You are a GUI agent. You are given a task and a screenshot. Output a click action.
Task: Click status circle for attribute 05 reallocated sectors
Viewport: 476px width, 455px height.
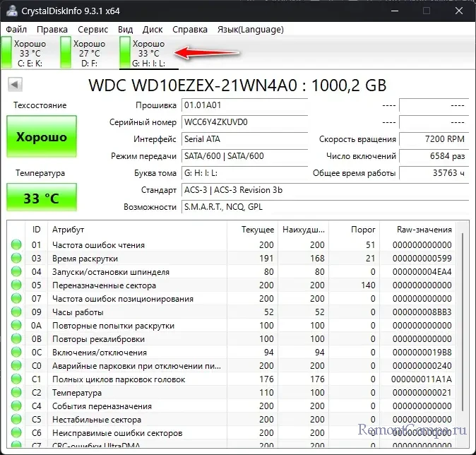(16, 285)
